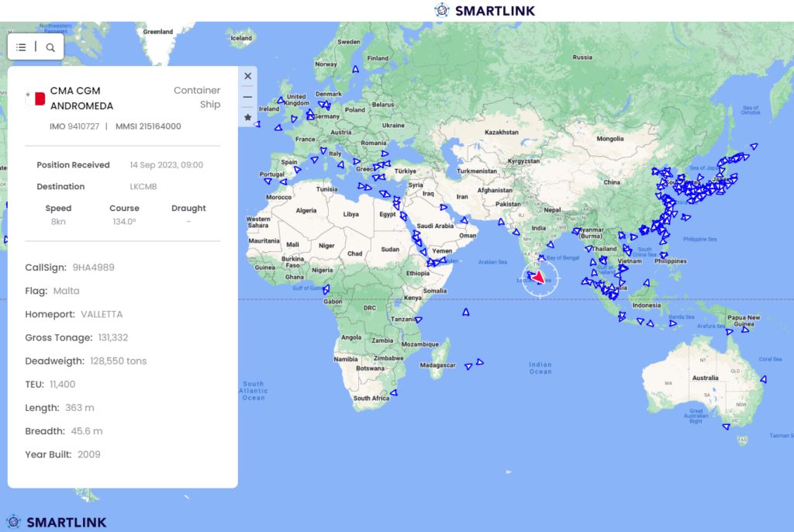Click the Container Ship type label
794x532 pixels.
(198, 98)
